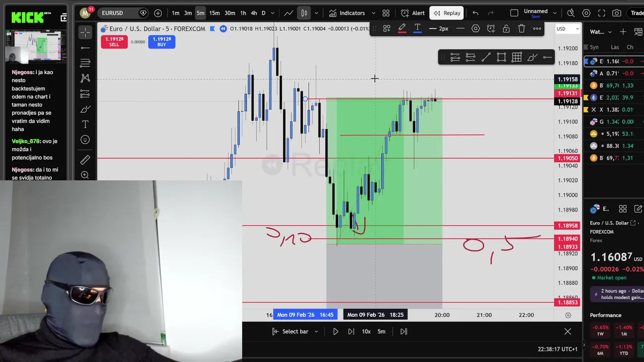Click the red SELL button
The image size is (644, 362).
[114, 42]
